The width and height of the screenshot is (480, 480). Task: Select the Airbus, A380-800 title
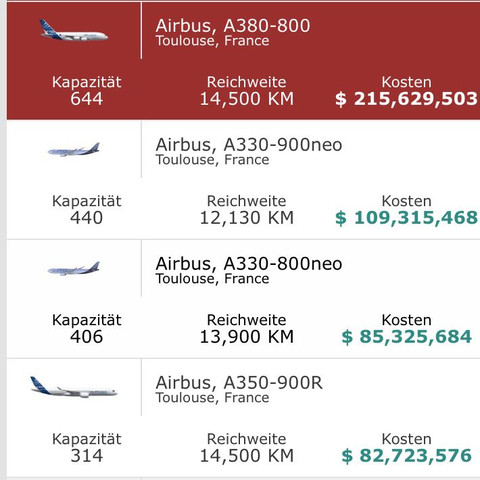click(x=233, y=26)
